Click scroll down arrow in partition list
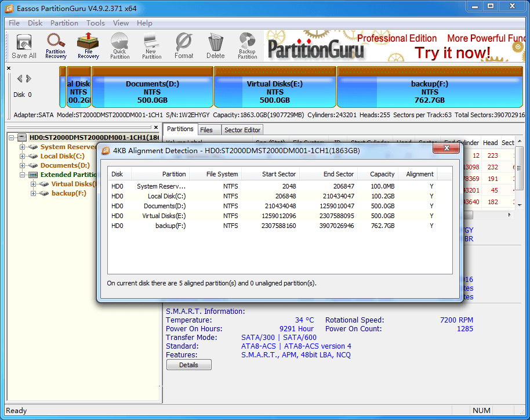The height and width of the screenshot is (420, 530). [x=520, y=205]
